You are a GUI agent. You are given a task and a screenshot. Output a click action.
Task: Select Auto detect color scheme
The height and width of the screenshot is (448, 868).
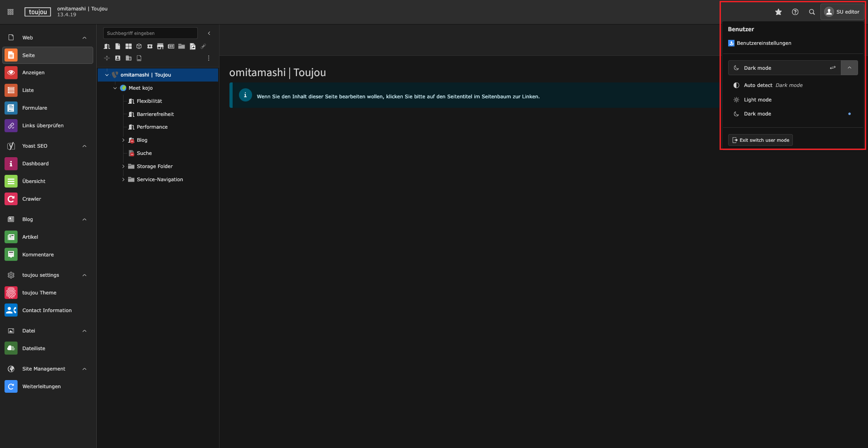(758, 85)
